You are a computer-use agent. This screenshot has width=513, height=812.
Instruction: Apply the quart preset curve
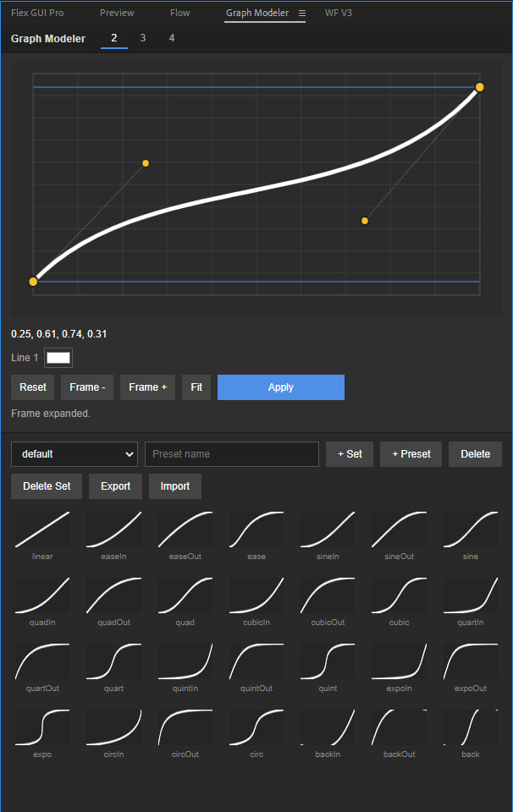(114, 661)
